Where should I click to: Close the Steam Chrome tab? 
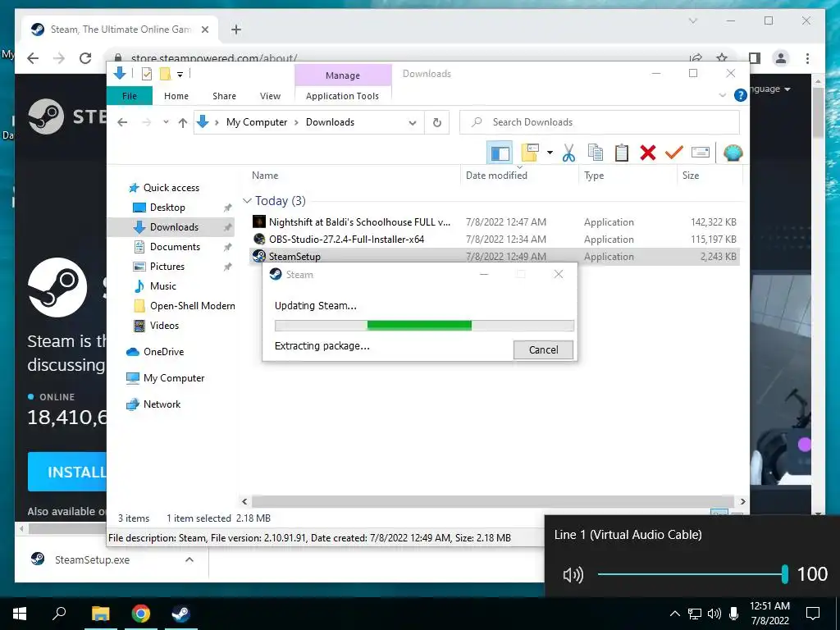tap(204, 30)
